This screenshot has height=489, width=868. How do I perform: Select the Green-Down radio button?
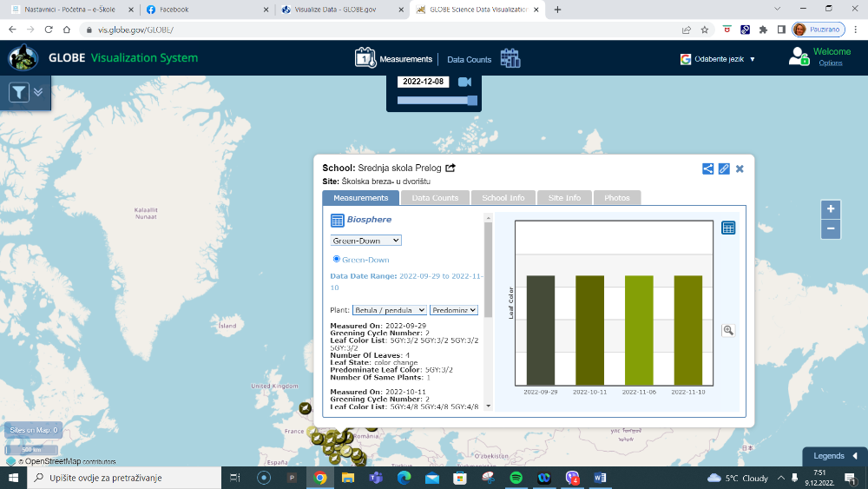coord(337,259)
